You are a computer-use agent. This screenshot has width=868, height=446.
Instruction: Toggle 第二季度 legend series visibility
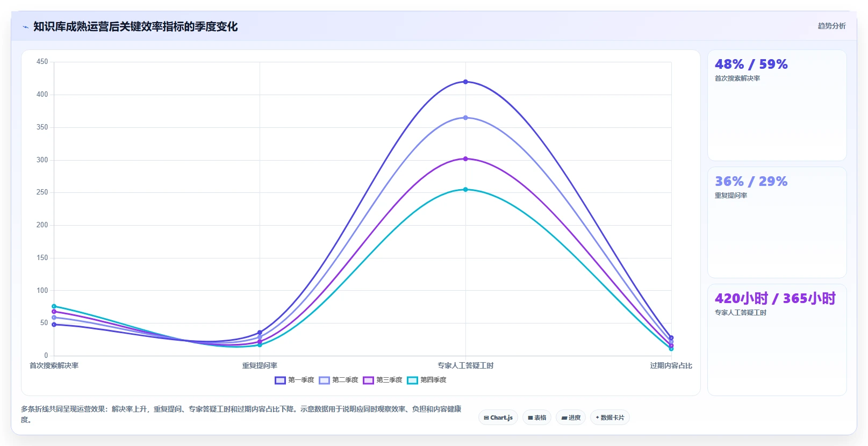click(338, 380)
